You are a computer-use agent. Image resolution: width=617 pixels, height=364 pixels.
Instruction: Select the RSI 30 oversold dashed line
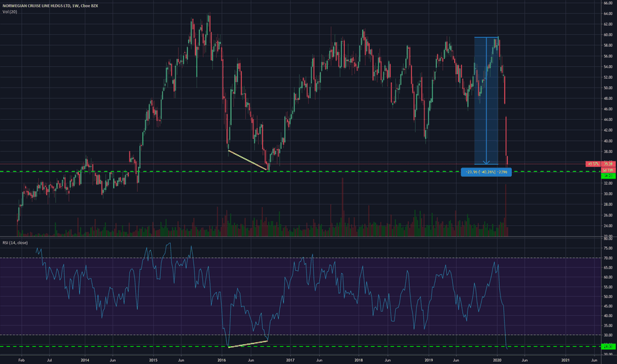pyautogui.click(x=301, y=335)
